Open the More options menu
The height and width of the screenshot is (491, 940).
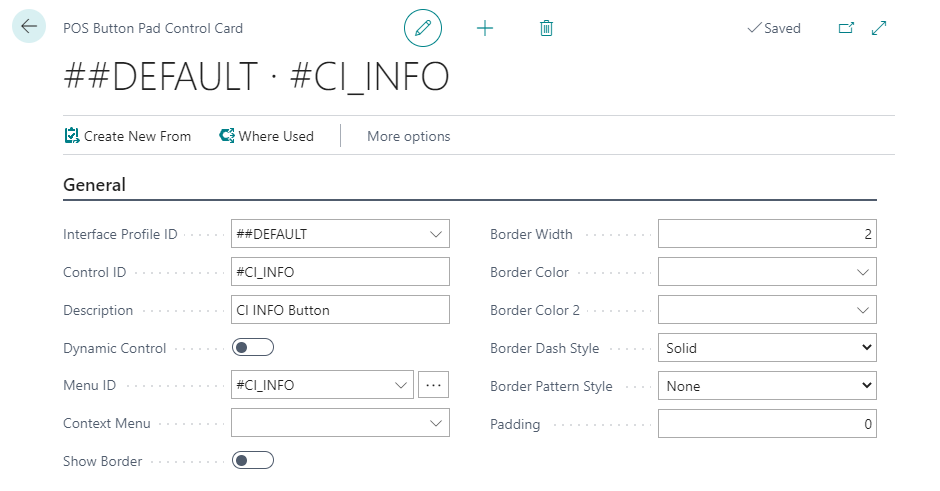pyautogui.click(x=408, y=136)
